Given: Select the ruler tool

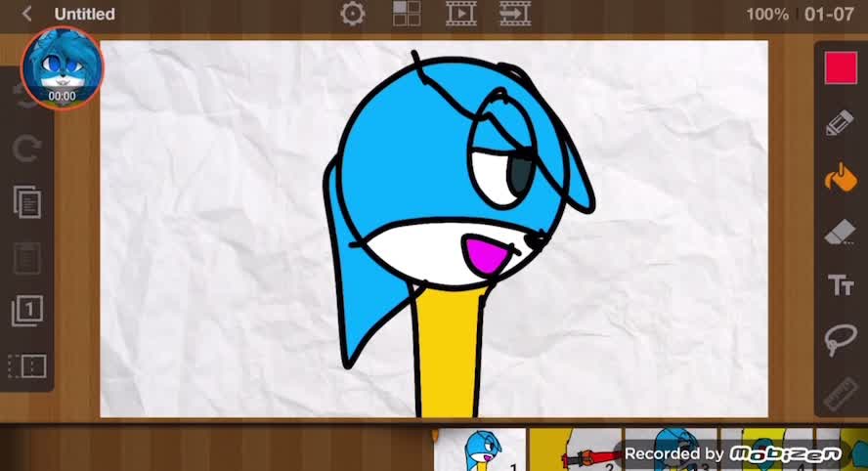Looking at the screenshot, I should (x=841, y=393).
